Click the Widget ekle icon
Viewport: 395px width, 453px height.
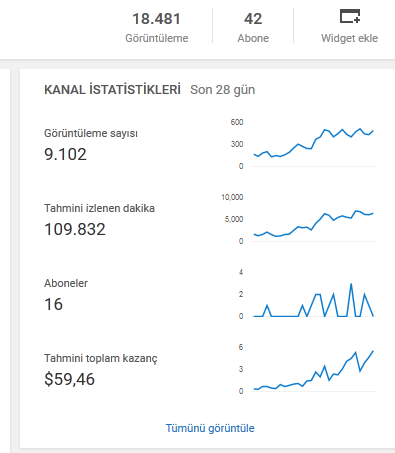(x=350, y=16)
